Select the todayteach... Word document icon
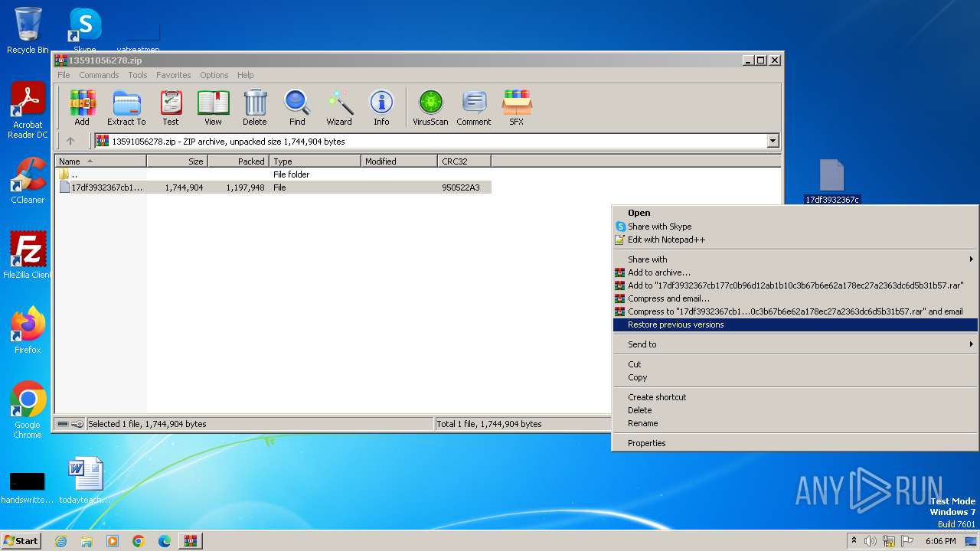Screen dimensions: 980x551 click(x=84, y=481)
